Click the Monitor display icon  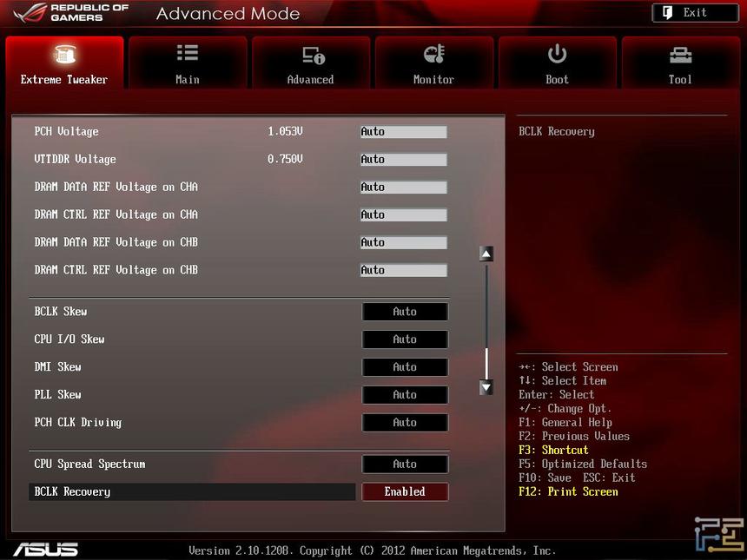click(x=433, y=54)
